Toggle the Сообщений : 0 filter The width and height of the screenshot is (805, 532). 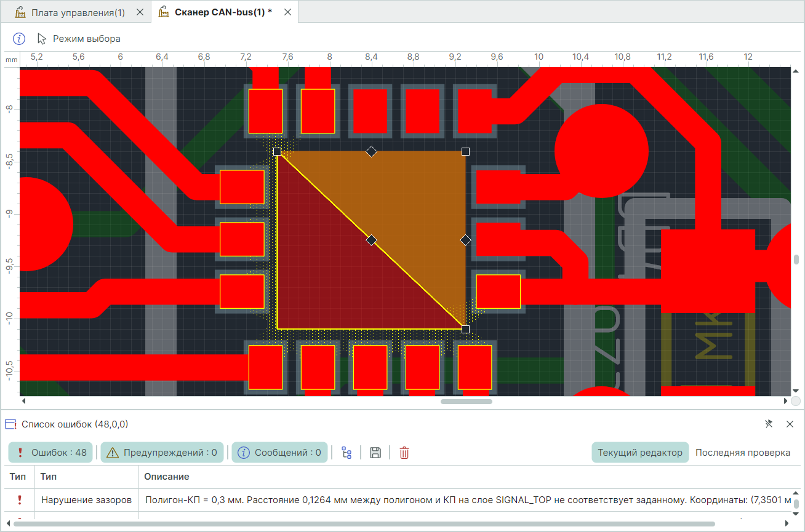point(279,453)
